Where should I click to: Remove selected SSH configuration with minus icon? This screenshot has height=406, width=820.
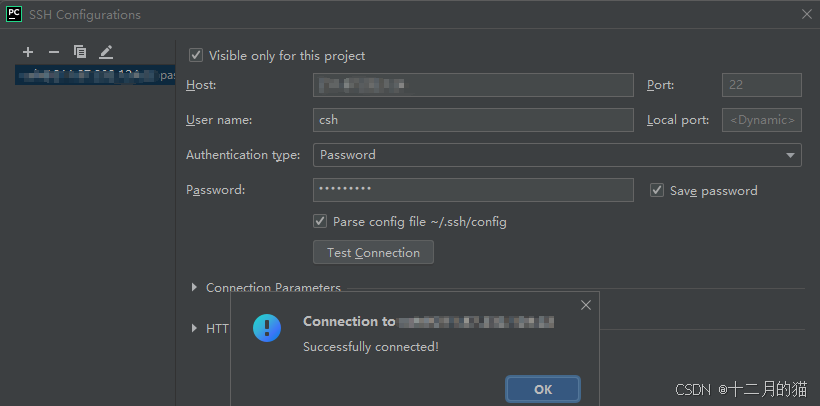click(54, 52)
